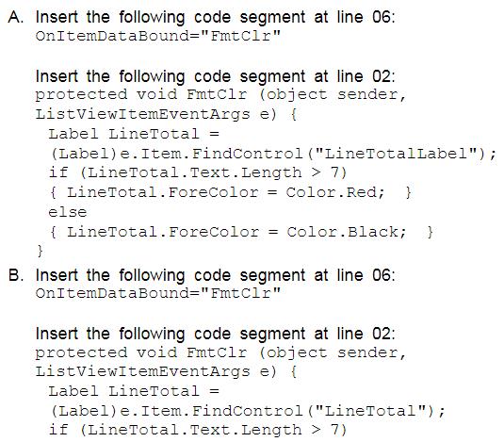Click ListViewItemEventArgs parameter line in option A
The height and width of the screenshot is (442, 504).
coord(166,114)
